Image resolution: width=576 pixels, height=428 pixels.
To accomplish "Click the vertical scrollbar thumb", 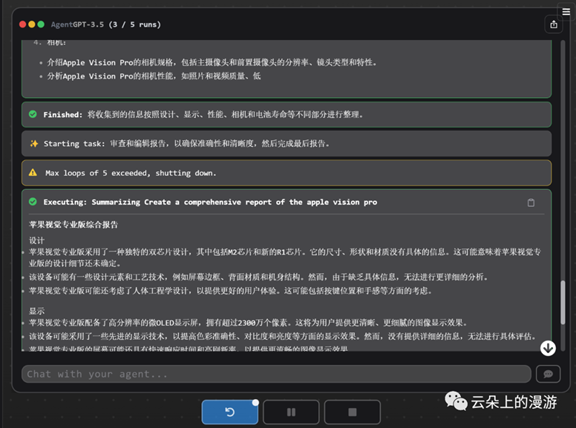I will coord(562,302).
